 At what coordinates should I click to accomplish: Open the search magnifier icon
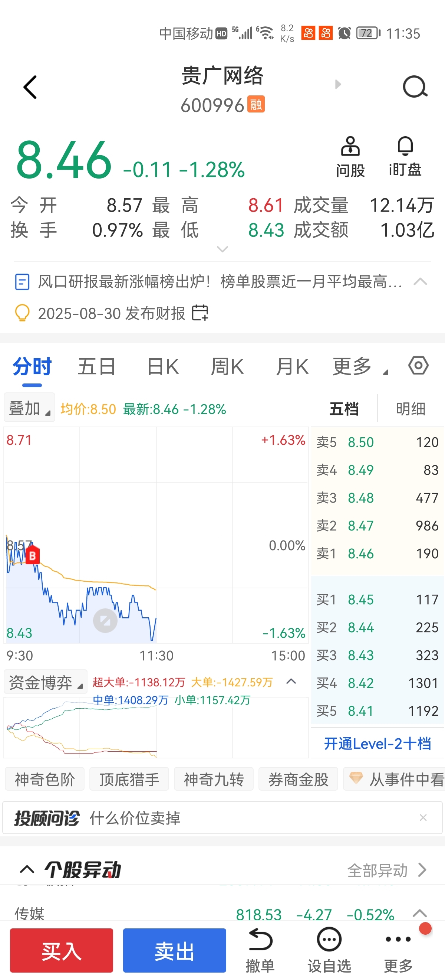(415, 87)
